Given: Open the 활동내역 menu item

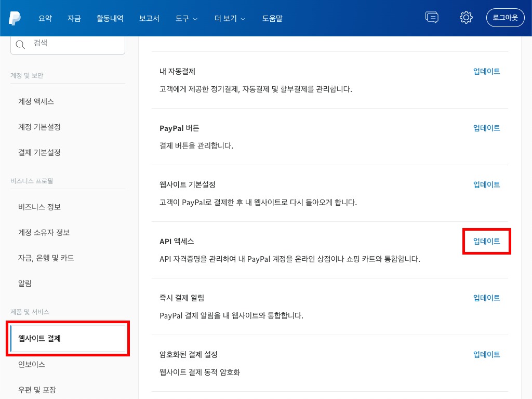Looking at the screenshot, I should [x=110, y=18].
